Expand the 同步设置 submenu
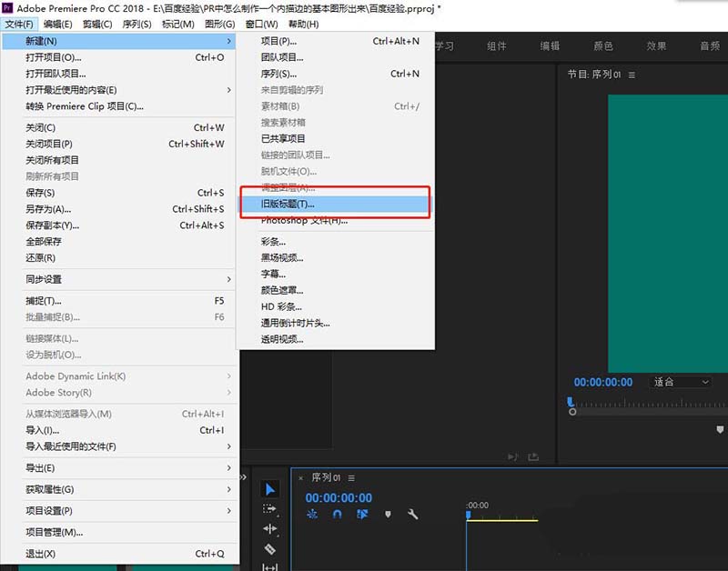 click(x=229, y=279)
